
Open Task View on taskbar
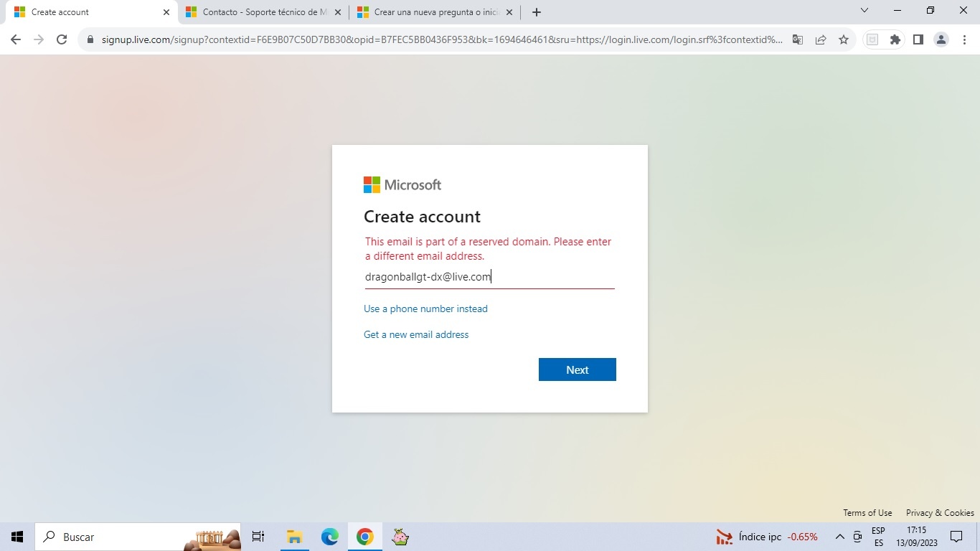[258, 537]
